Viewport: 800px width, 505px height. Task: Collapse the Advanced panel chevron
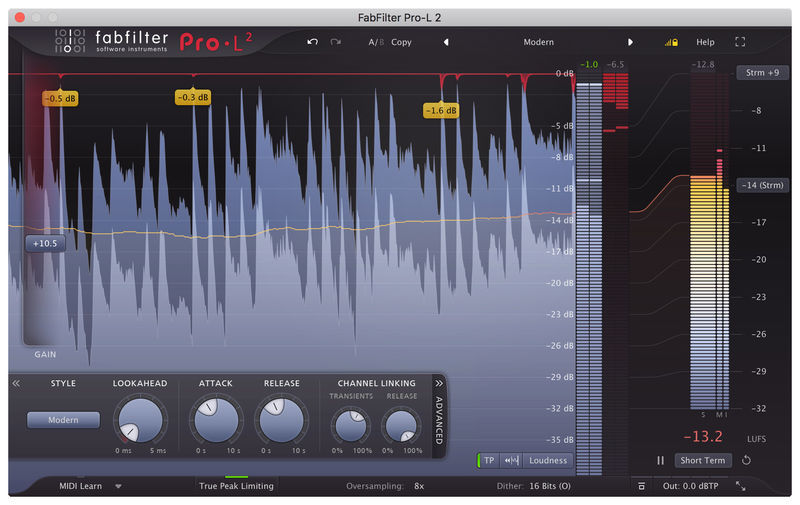click(x=439, y=383)
